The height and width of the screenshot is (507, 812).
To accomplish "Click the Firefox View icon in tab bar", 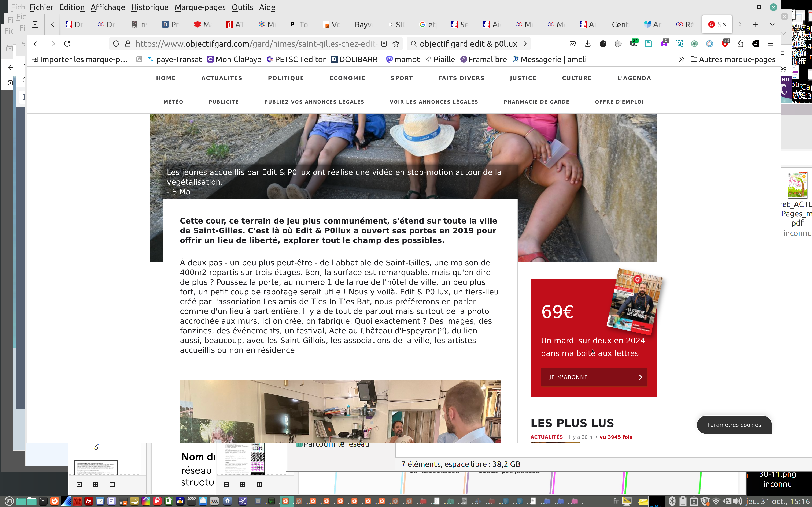I will click(x=35, y=25).
